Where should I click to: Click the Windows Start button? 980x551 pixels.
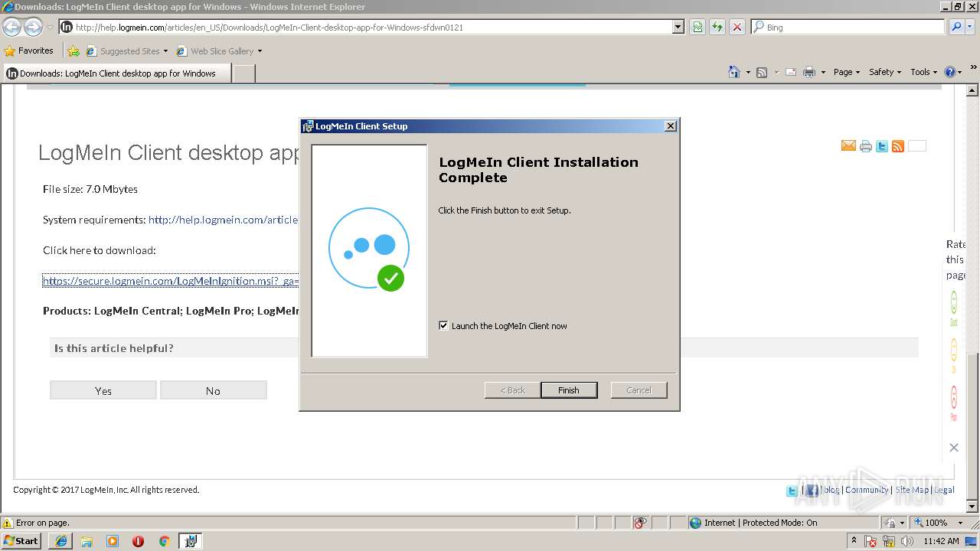pos(21,541)
